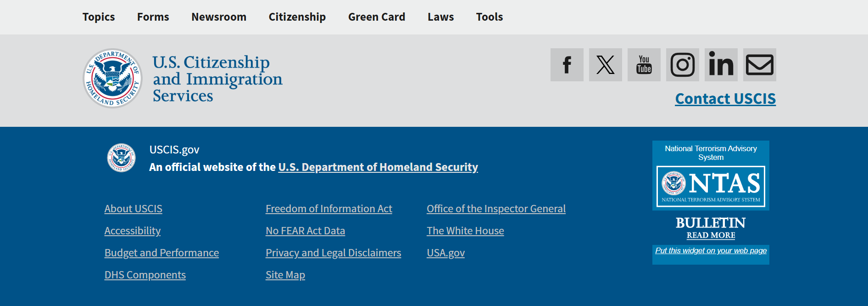Select Forms in the navigation bar
The image size is (868, 306).
click(x=153, y=17)
